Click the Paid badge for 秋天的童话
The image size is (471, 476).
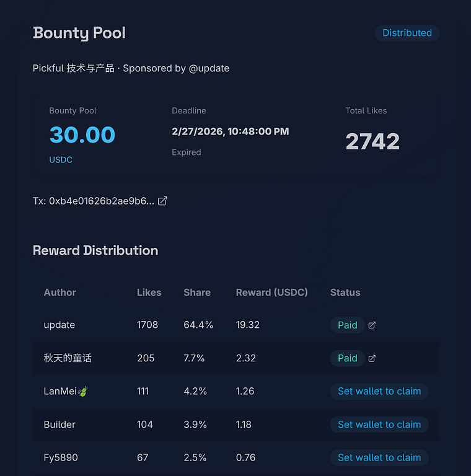347,358
